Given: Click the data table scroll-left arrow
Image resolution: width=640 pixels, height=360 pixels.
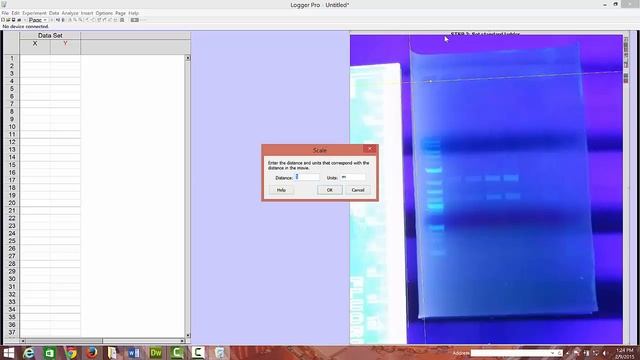Looking at the screenshot, I should tap(23, 341).
